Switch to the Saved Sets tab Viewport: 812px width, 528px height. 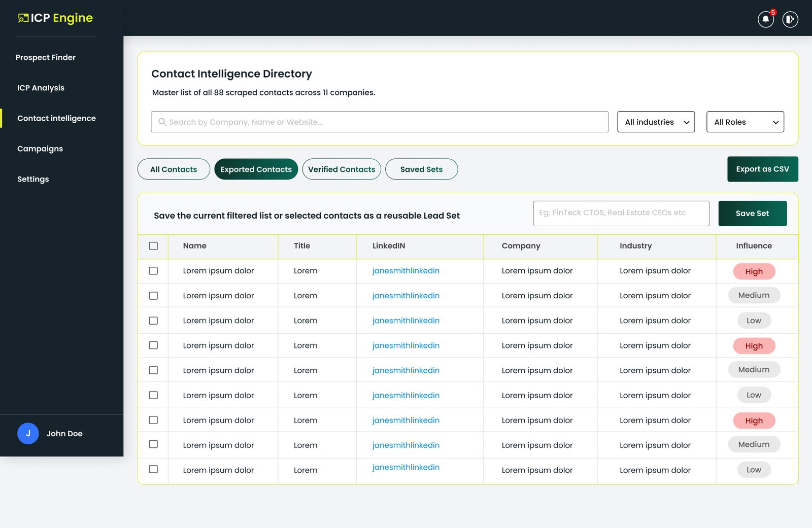[x=421, y=169]
